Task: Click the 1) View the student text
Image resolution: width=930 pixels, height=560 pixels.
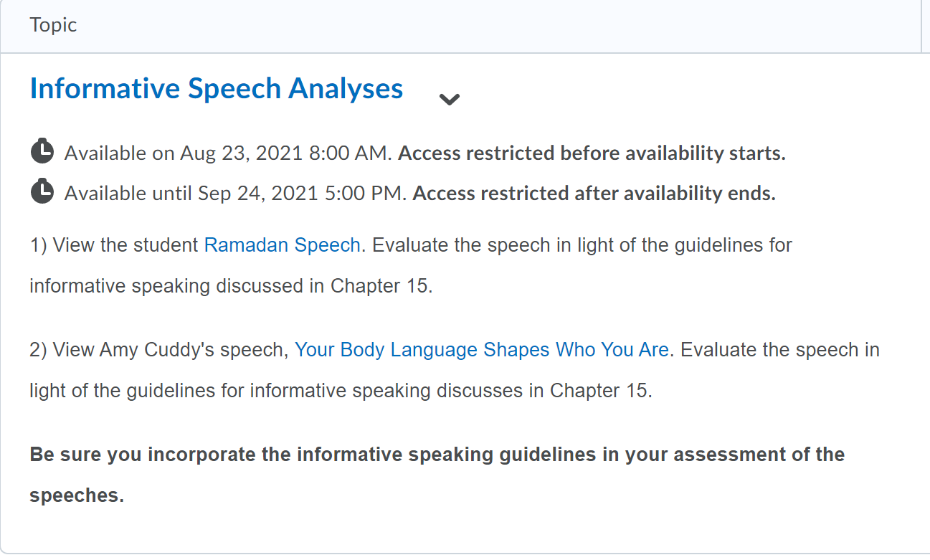Action: tap(114, 245)
